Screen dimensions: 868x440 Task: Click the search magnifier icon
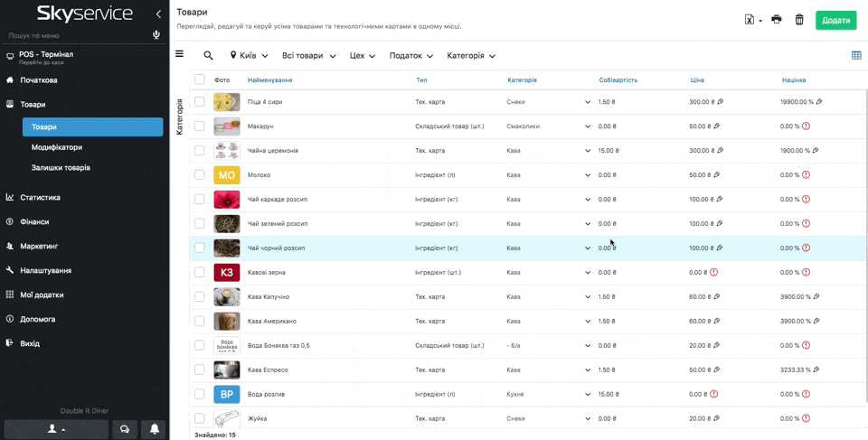[208, 55]
